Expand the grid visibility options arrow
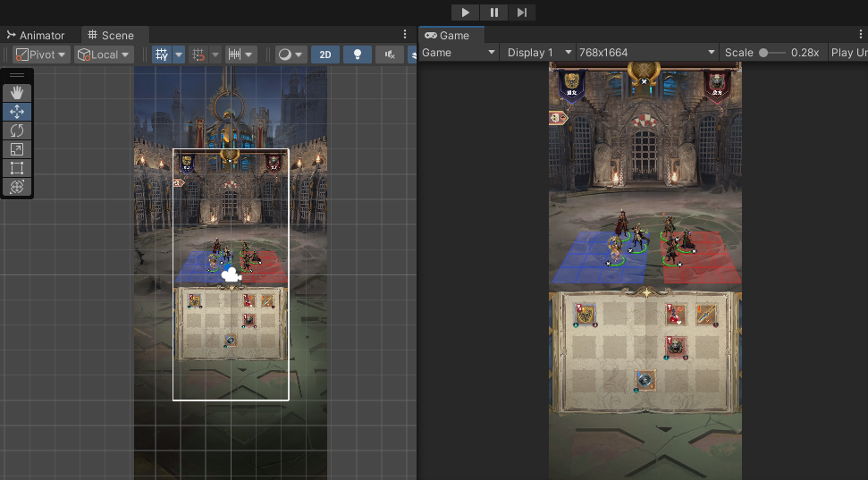 tap(179, 55)
